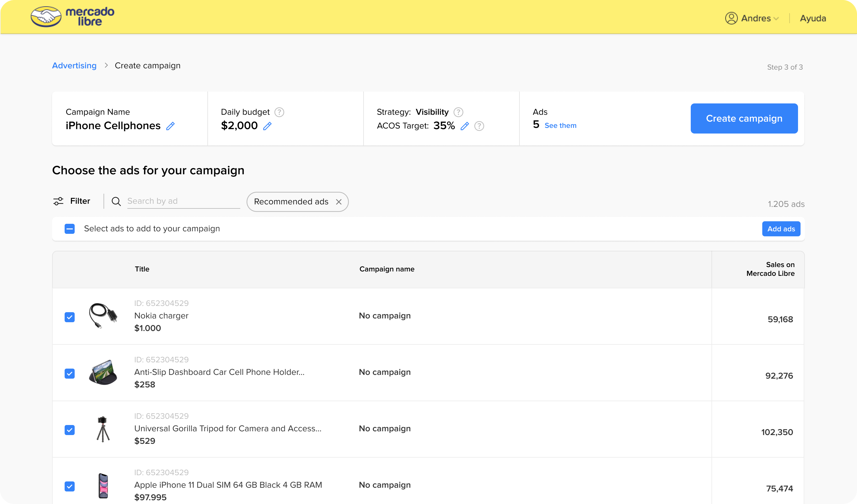Click the Search by ad field

[x=183, y=201]
